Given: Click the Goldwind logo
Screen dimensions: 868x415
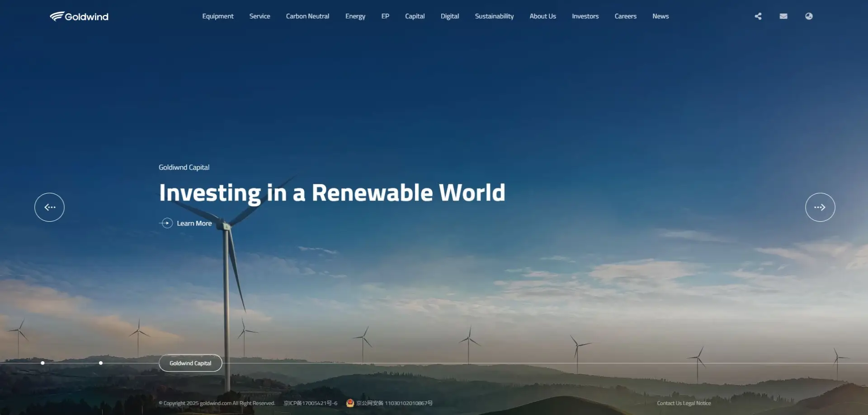Looking at the screenshot, I should pos(79,16).
